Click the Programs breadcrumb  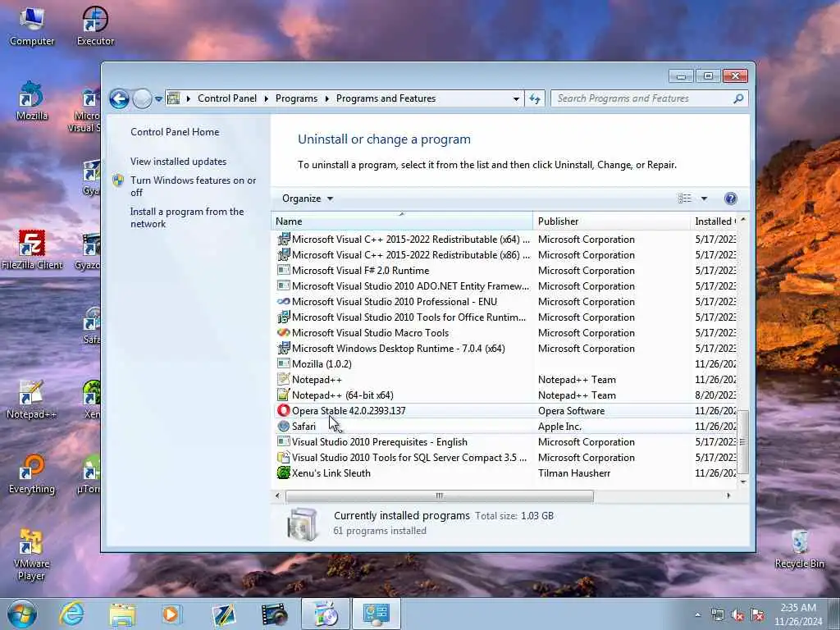tap(296, 98)
